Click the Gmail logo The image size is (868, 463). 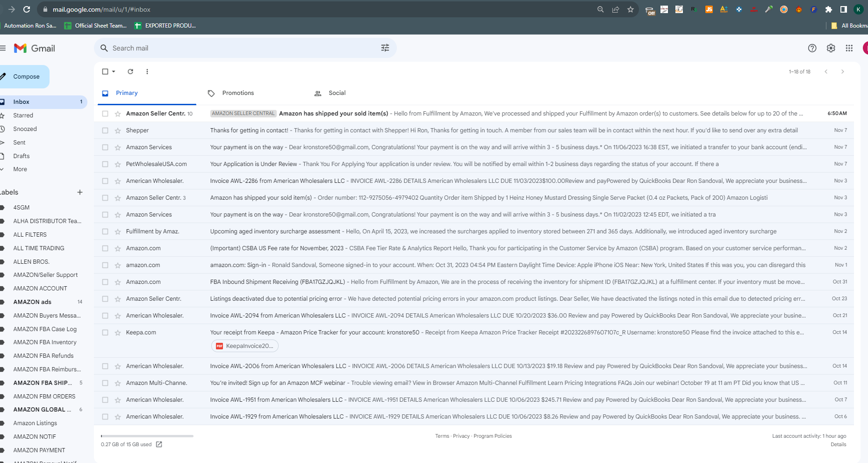[x=35, y=48]
